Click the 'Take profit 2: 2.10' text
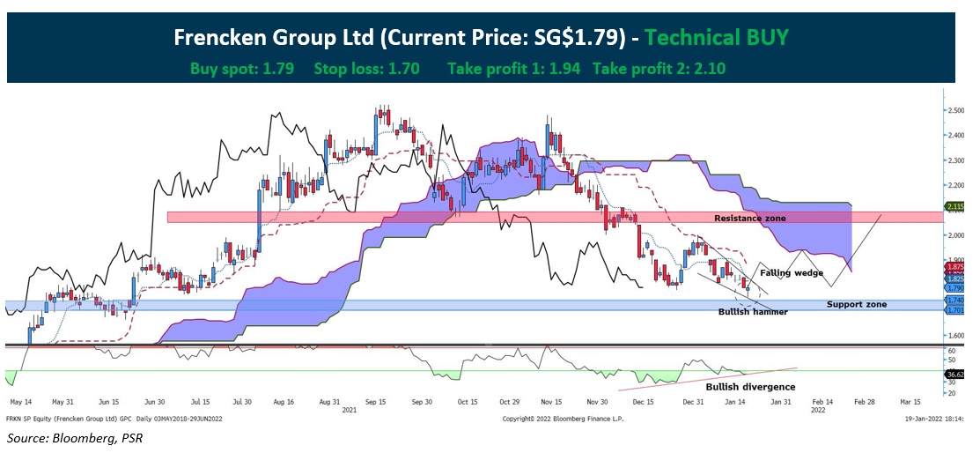The width and height of the screenshot is (980, 453). [659, 69]
